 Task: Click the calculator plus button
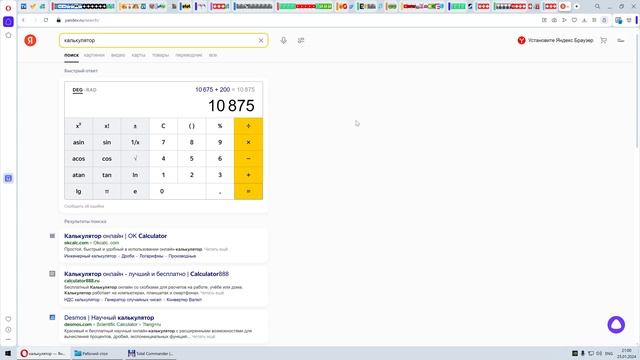[x=248, y=175]
